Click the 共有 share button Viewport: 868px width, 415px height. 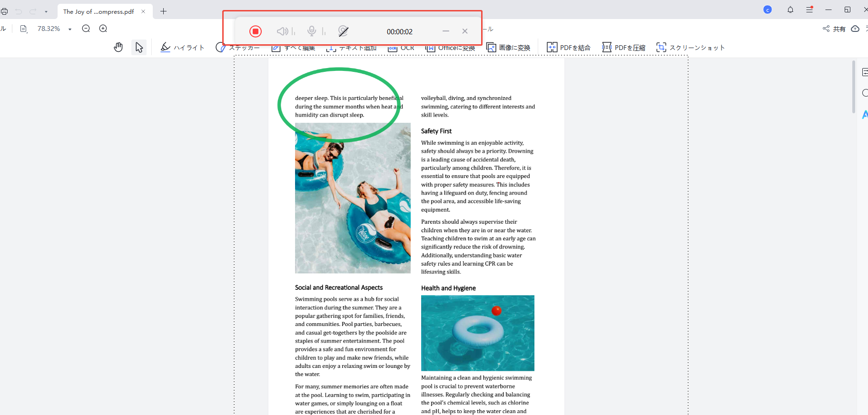pos(834,29)
